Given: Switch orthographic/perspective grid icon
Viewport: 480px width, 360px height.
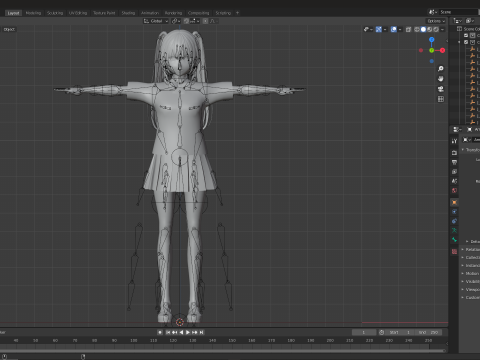Looking at the screenshot, I should coord(441,99).
